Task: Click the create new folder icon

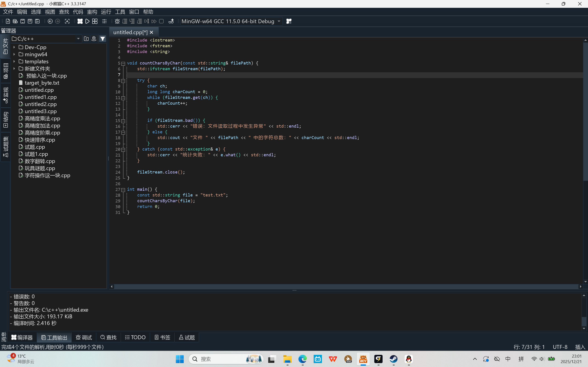Action: 86,39
